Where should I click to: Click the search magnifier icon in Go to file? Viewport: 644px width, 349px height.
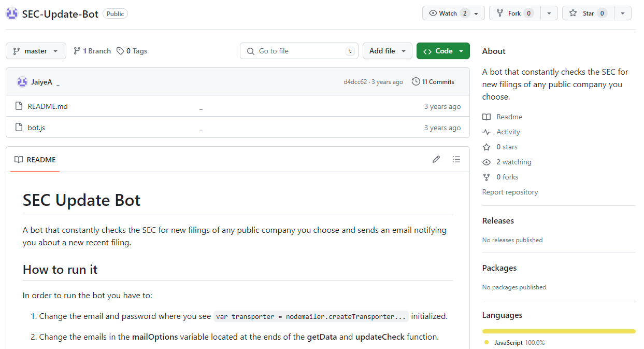251,51
